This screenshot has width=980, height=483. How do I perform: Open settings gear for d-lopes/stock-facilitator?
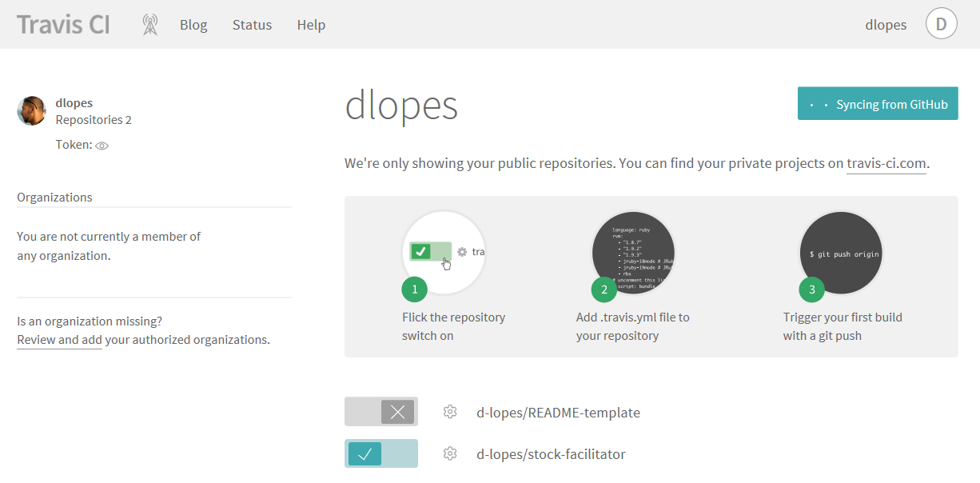[450, 453]
